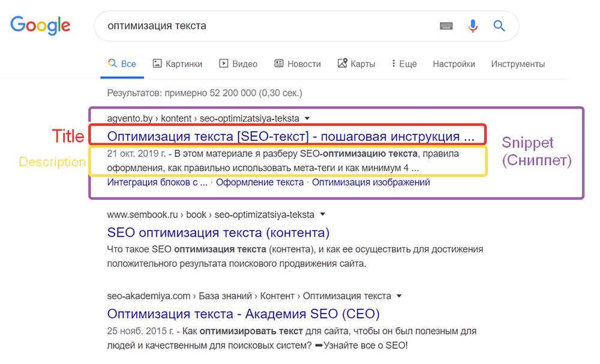
Task: Follow the Оформление текста sitelink
Action: pyautogui.click(x=260, y=182)
